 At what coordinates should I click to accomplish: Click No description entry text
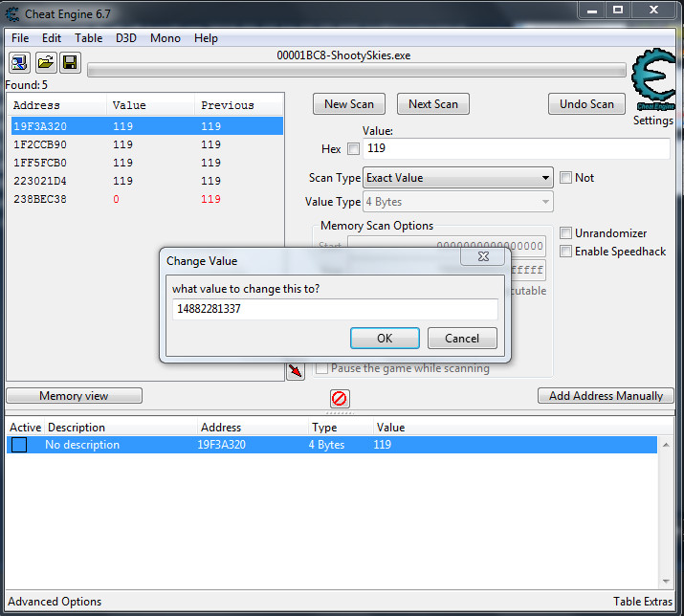82,445
